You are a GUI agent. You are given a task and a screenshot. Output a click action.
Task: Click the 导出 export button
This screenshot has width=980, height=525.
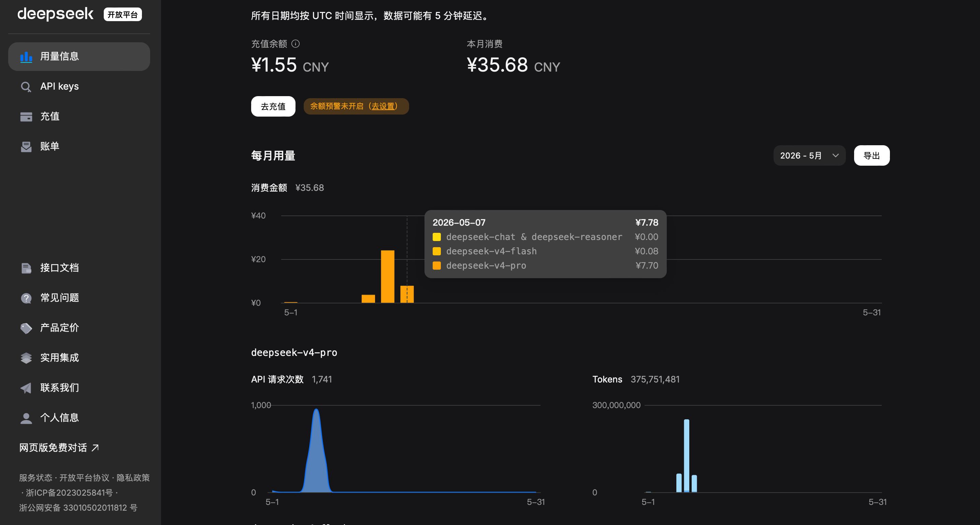(871, 155)
